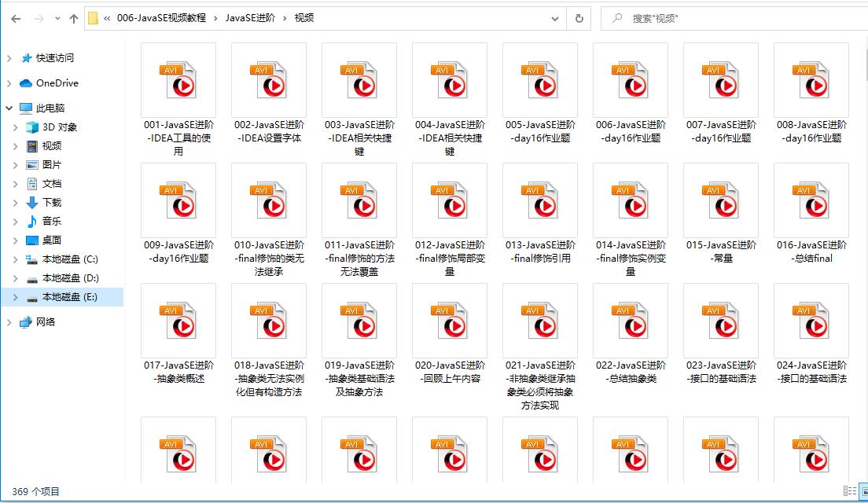Screen dimensions: 868x503
Task: Select video 004-JavaSE进阶-IDEA相关快捷键
Action: (450, 100)
